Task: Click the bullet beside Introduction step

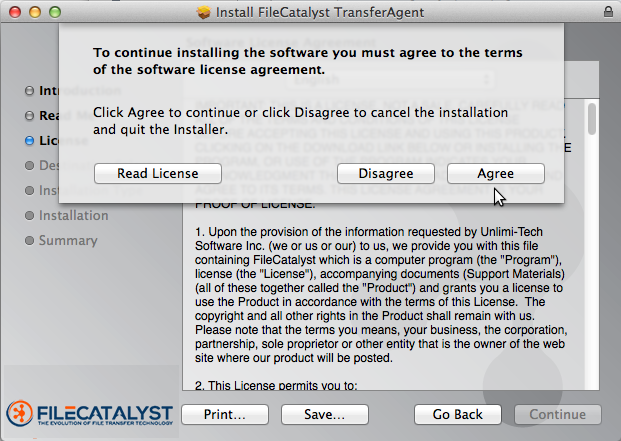Action: [x=29, y=91]
